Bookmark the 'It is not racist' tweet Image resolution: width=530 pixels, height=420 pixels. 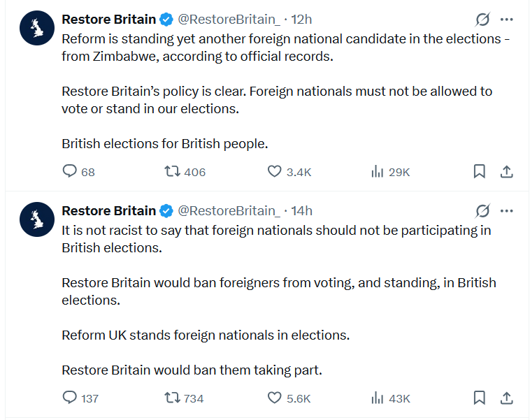pyautogui.click(x=480, y=398)
